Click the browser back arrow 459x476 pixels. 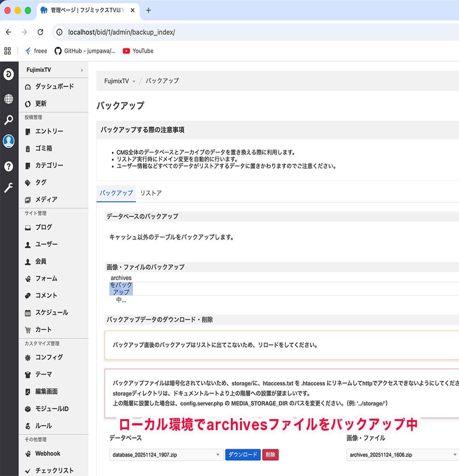(x=8, y=32)
